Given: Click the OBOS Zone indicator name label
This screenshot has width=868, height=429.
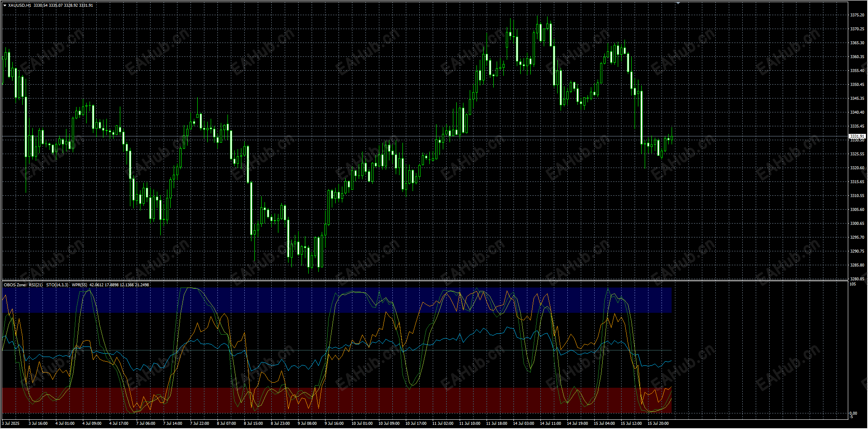Looking at the screenshot, I should 15,285.
